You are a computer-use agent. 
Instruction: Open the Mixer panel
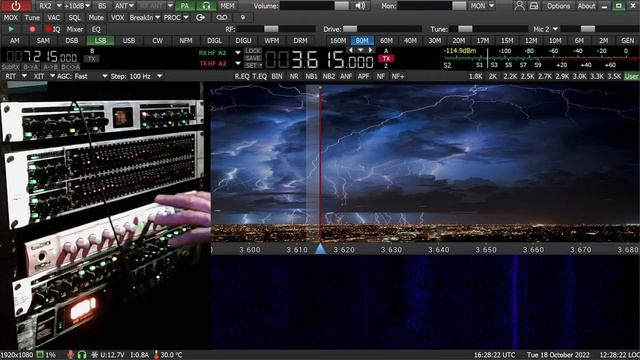tap(75, 29)
